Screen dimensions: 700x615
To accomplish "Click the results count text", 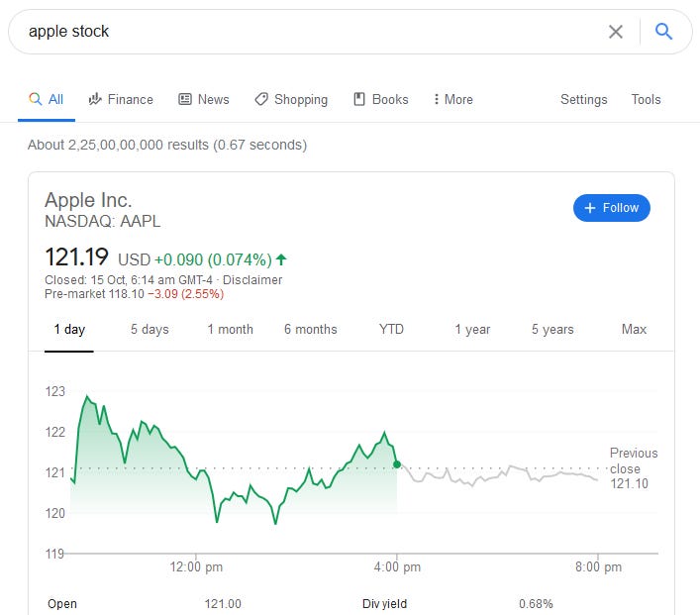I will point(167,146).
